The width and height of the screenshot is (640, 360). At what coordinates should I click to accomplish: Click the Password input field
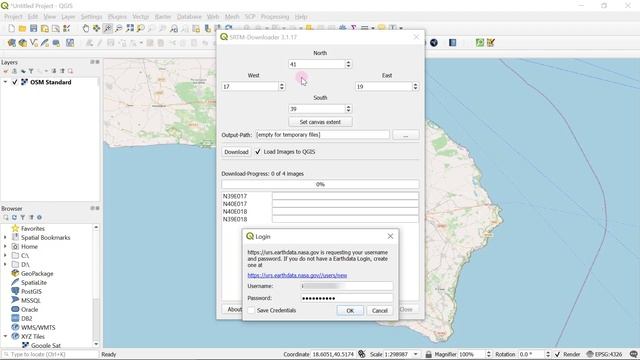[x=347, y=298]
